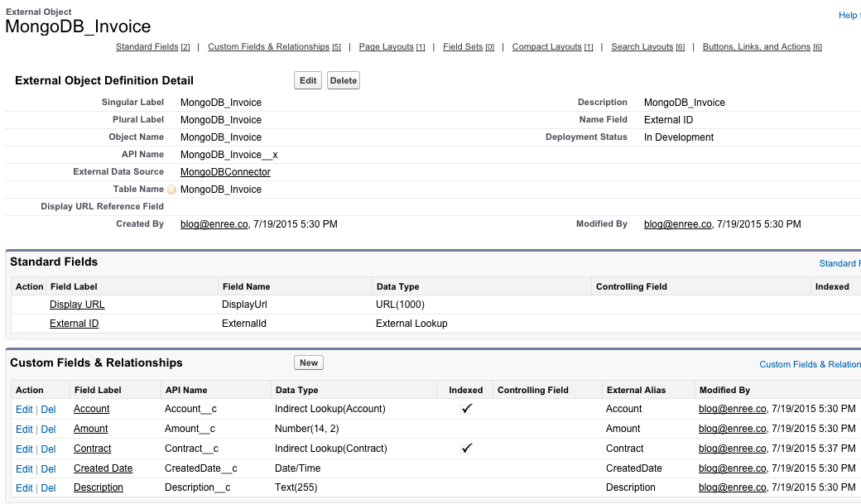The image size is (861, 504).
Task: Edit the Created Date custom field
Action: pyautogui.click(x=24, y=468)
